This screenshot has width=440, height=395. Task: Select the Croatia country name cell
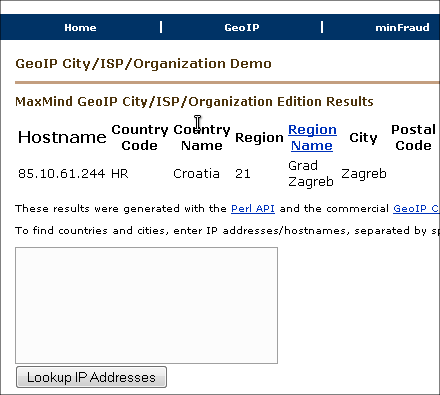click(x=196, y=174)
